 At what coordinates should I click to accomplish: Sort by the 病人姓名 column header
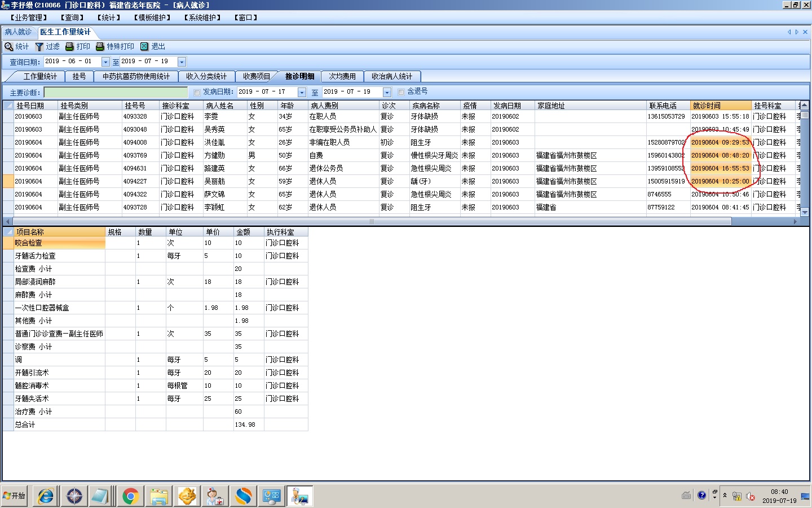[225, 106]
